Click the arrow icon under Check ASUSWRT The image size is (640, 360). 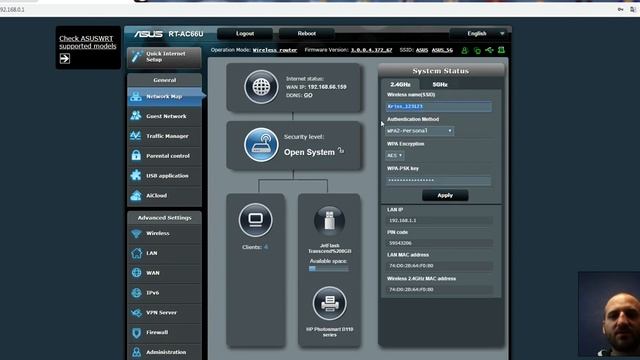pos(64,59)
